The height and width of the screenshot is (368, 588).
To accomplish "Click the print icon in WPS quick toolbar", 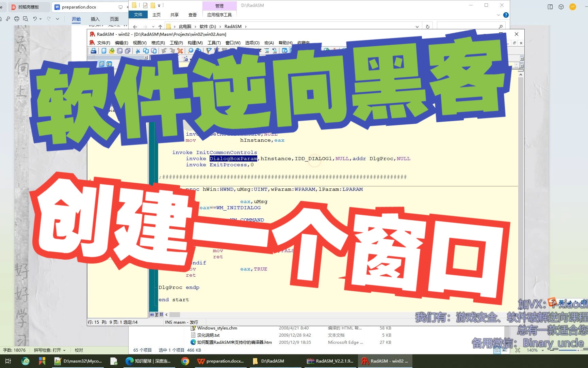I will [17, 19].
